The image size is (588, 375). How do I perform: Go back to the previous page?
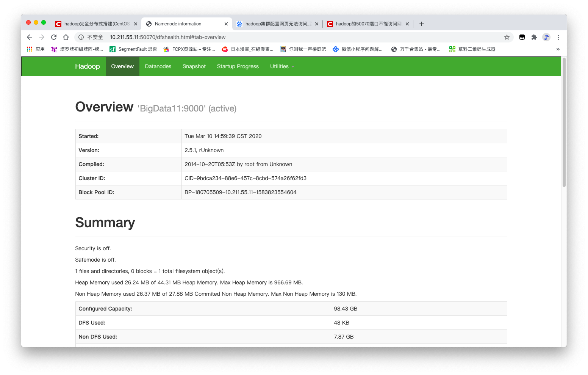click(30, 37)
